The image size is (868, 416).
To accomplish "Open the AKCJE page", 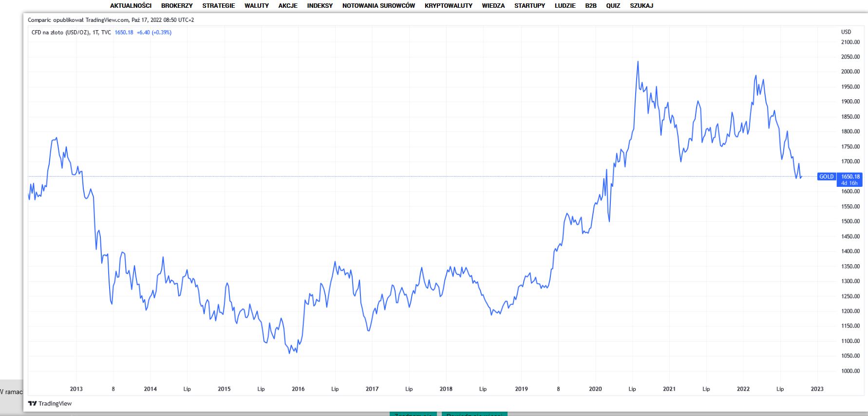I will point(288,6).
